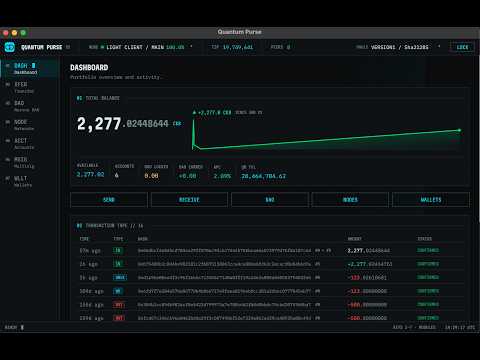Click the WALLETS quick action button

(431, 200)
